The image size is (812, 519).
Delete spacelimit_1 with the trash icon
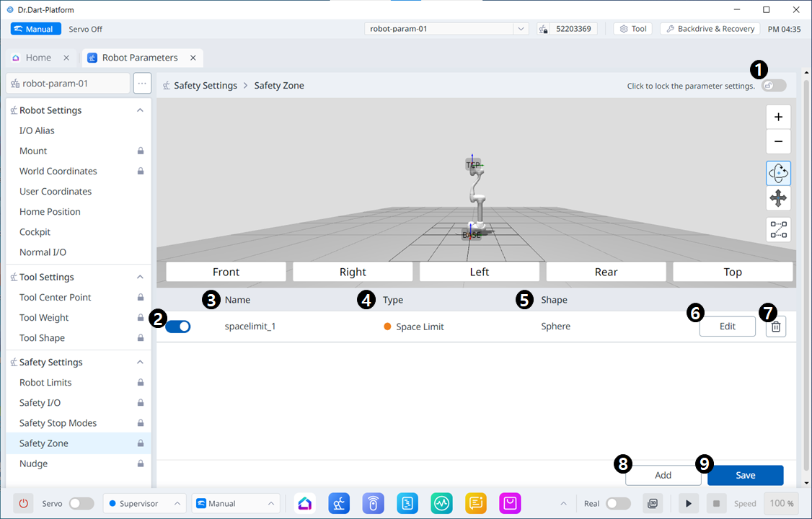(x=776, y=327)
